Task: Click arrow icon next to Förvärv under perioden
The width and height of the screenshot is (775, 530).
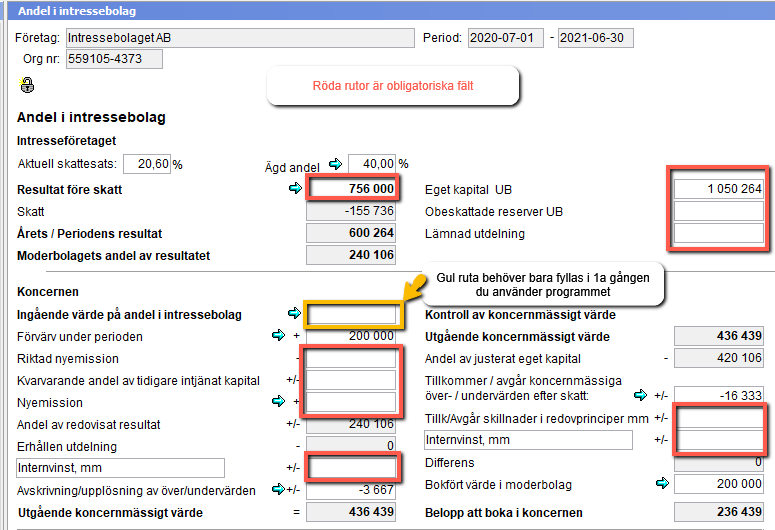Action: click(x=278, y=335)
